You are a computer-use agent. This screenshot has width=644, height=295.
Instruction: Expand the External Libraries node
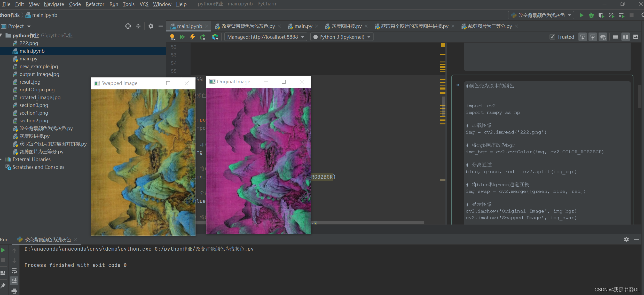pyautogui.click(x=1, y=159)
